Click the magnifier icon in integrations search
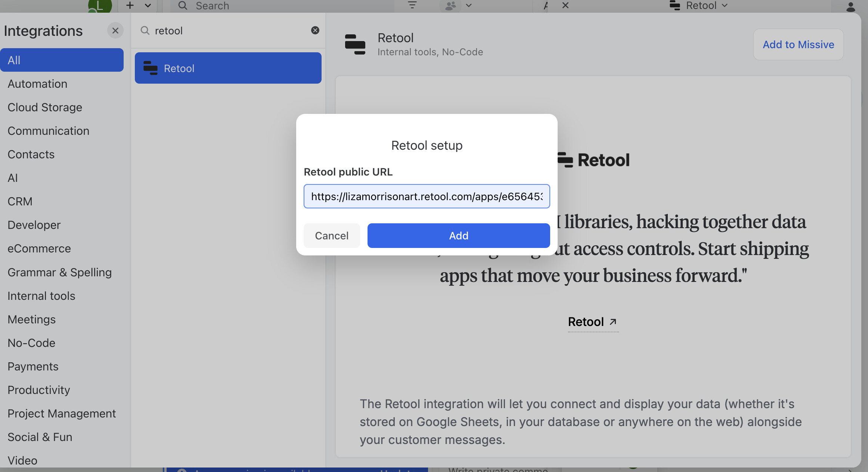The image size is (868, 472). pos(145,31)
